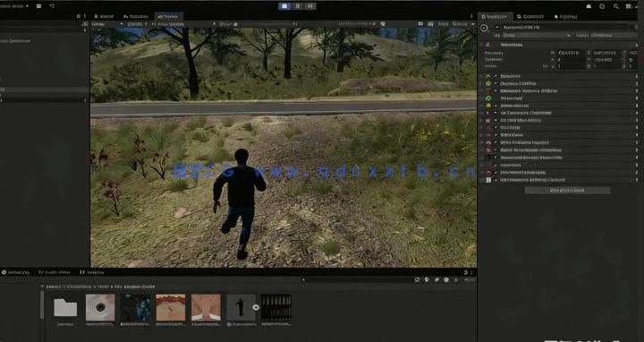The image size is (644, 342).
Task: Click the breadcrumb path above the asset thumbnails
Action: click(x=100, y=286)
